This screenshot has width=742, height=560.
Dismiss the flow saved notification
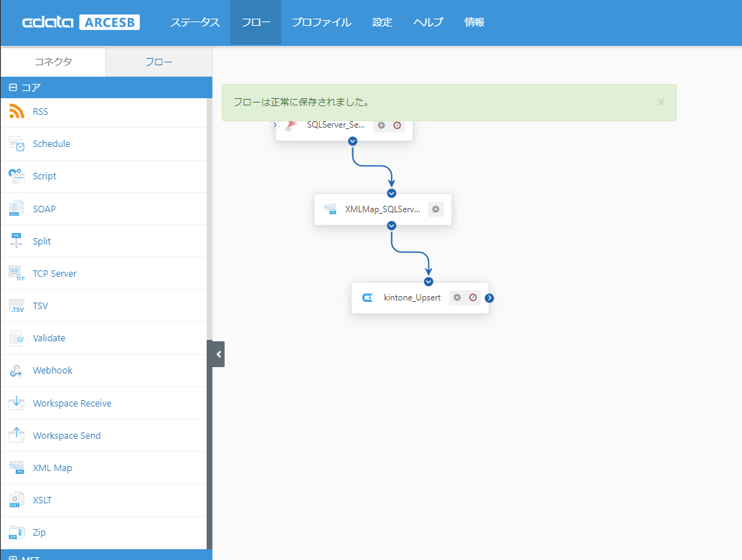[661, 102]
